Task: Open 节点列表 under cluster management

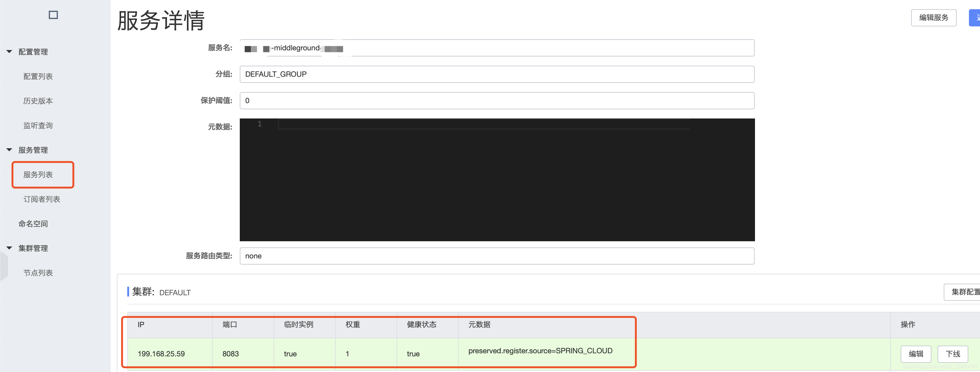Action: point(38,273)
